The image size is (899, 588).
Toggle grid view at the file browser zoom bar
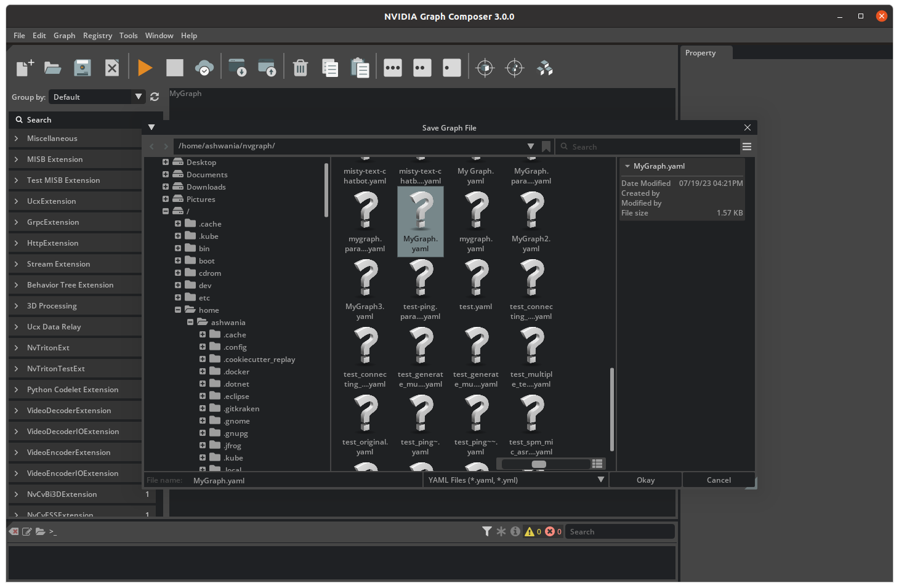click(597, 464)
